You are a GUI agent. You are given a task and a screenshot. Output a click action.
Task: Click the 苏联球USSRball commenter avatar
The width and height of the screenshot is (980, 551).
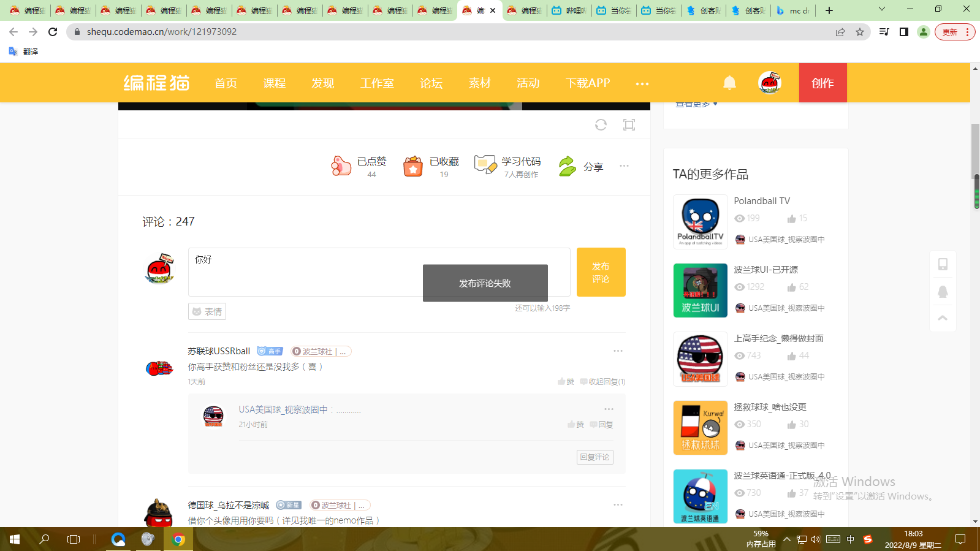(159, 368)
